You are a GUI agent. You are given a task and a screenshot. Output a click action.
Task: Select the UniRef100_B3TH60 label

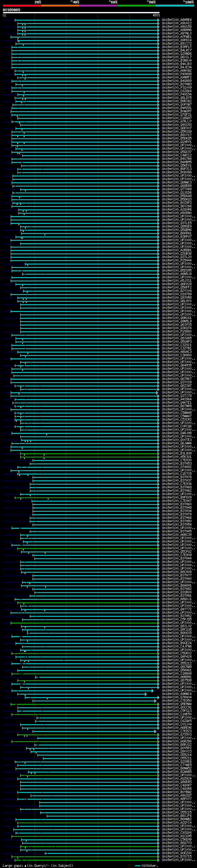(177, 504)
